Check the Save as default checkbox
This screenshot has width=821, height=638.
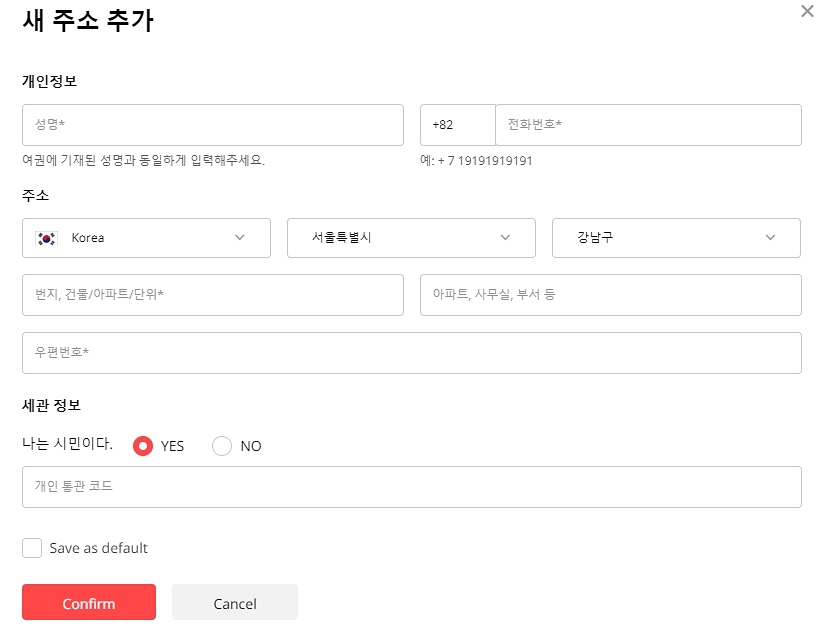(32, 548)
